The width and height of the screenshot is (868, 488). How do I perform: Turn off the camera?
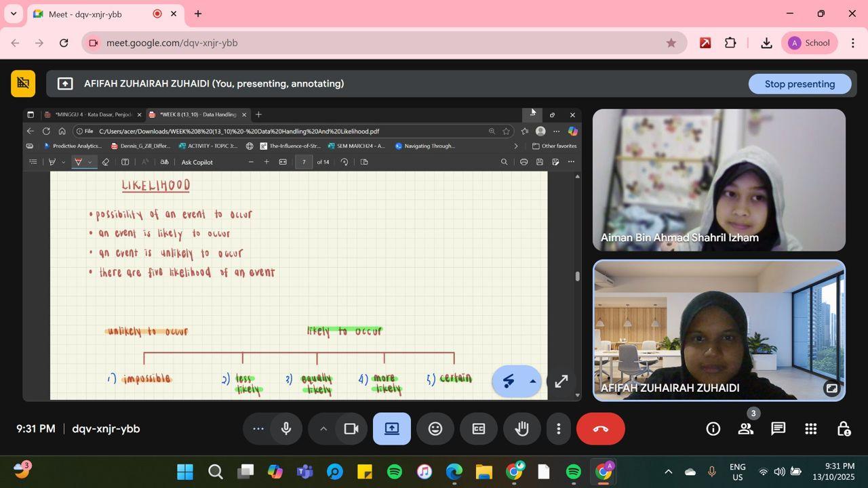(351, 429)
